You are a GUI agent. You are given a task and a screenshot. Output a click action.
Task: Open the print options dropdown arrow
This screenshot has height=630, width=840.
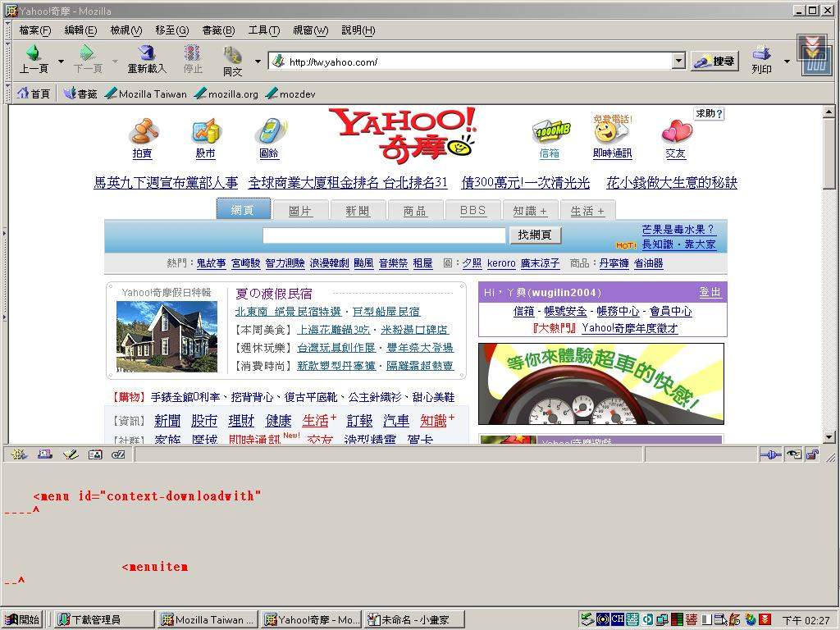point(787,61)
